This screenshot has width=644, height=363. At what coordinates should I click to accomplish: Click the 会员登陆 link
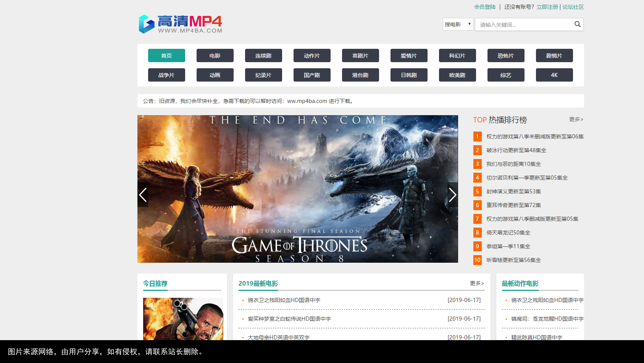[484, 7]
